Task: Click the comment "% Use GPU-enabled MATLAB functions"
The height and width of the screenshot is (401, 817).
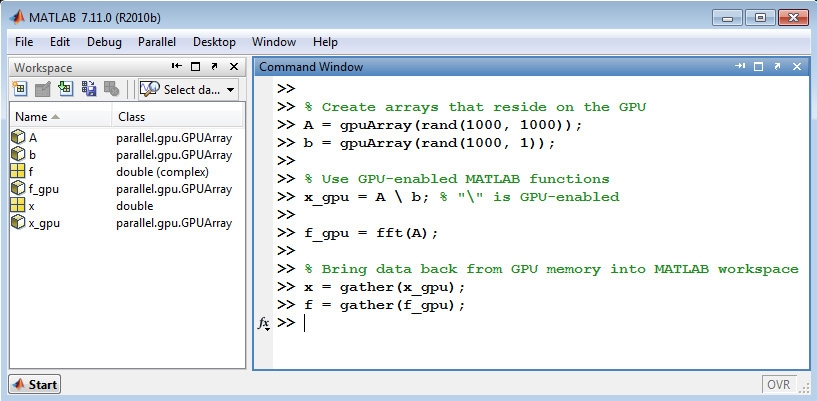Action: coord(456,179)
